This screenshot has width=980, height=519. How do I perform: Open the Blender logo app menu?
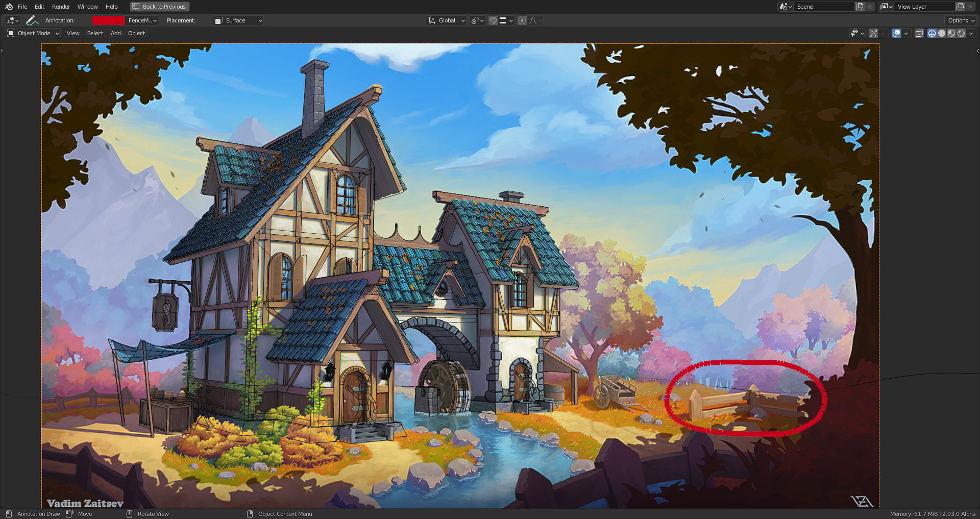coord(9,7)
